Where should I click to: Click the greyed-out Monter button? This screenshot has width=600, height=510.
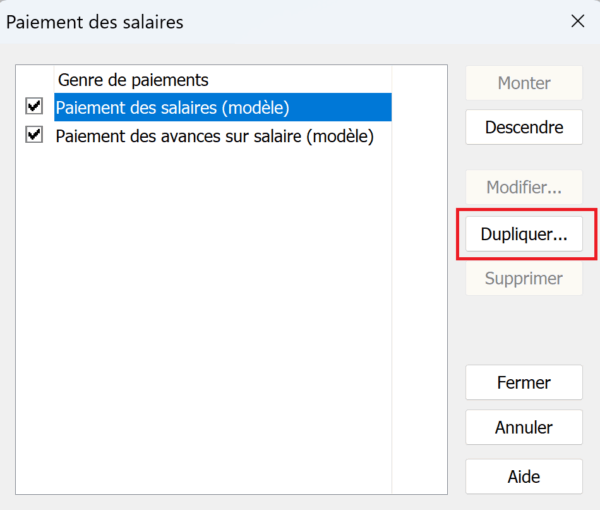point(524,83)
